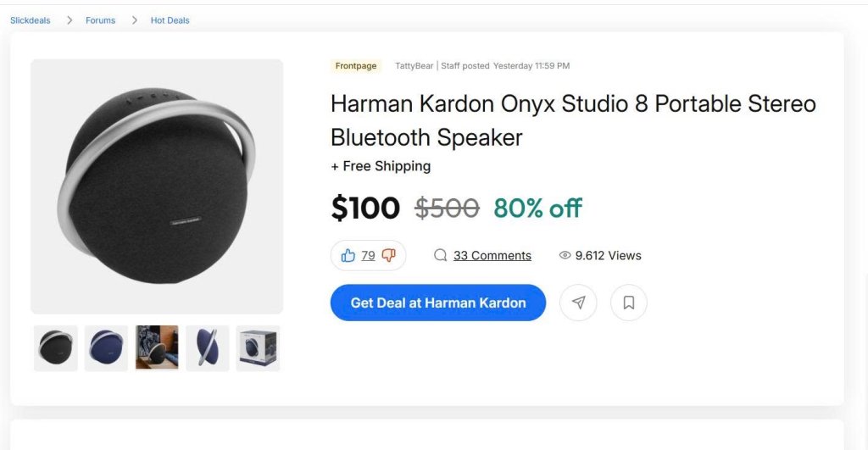Show the retail box packaging thumbnail
The height and width of the screenshot is (450, 868).
coord(258,348)
